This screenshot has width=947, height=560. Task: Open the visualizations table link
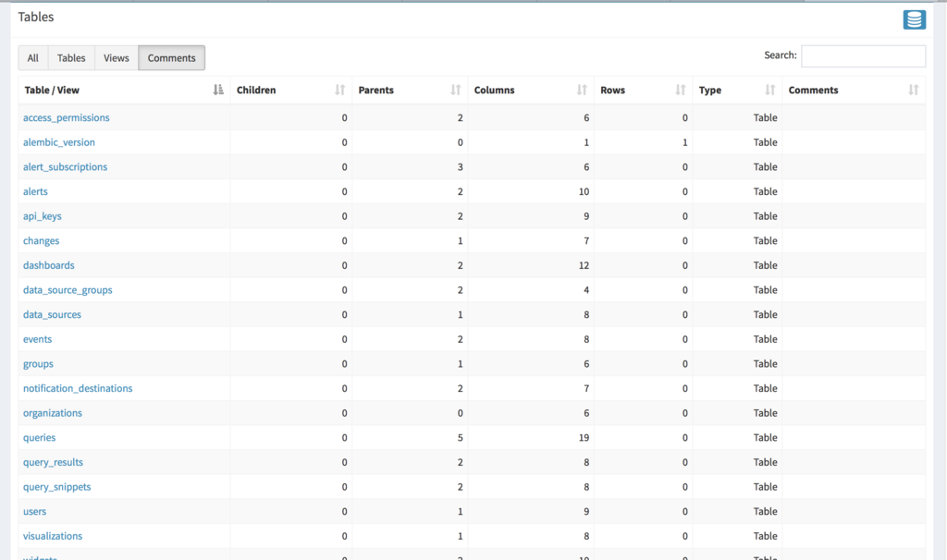point(53,536)
